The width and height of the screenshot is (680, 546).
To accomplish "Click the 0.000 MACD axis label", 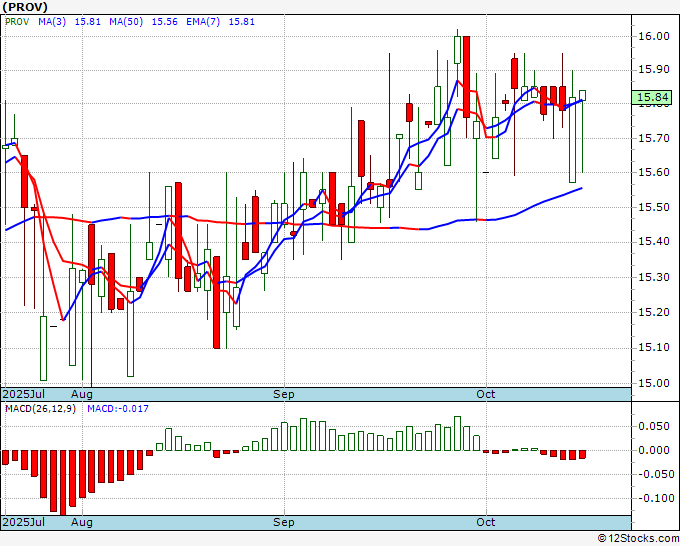I will (654, 450).
